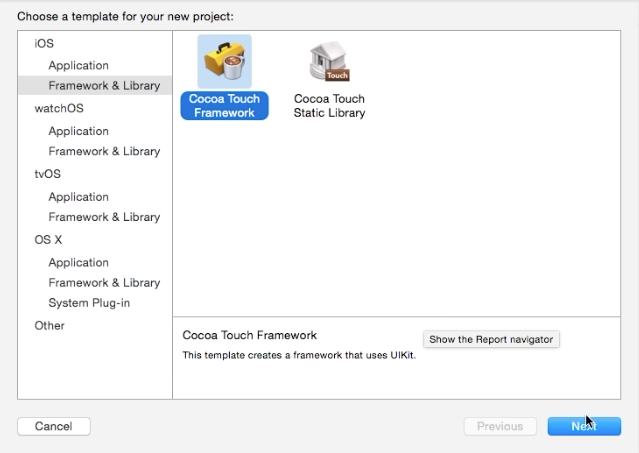Select the Cocoa Touch Framework toolbox icon
639x453 pixels.
[x=225, y=62]
